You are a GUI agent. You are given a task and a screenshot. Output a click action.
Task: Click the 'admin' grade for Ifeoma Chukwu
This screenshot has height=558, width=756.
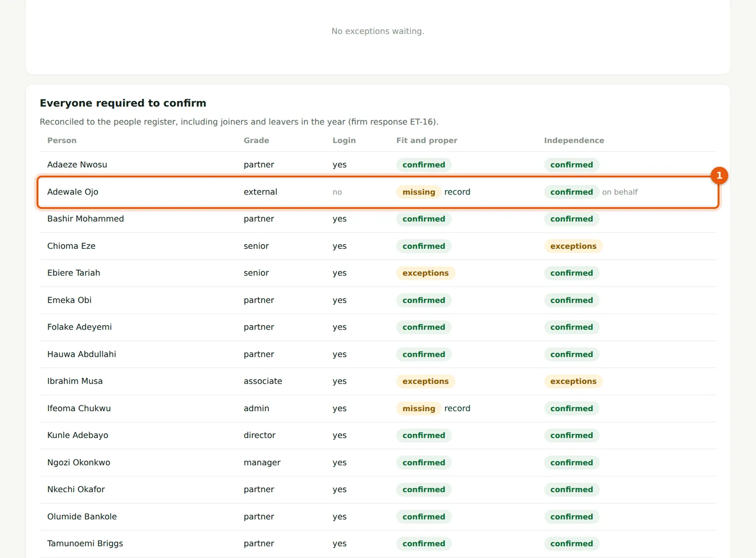(257, 408)
